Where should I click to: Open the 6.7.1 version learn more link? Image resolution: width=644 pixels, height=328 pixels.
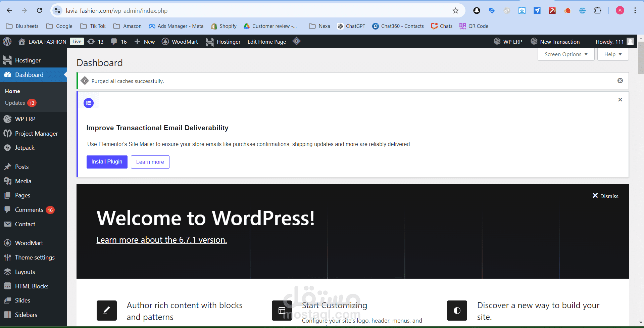(162, 240)
